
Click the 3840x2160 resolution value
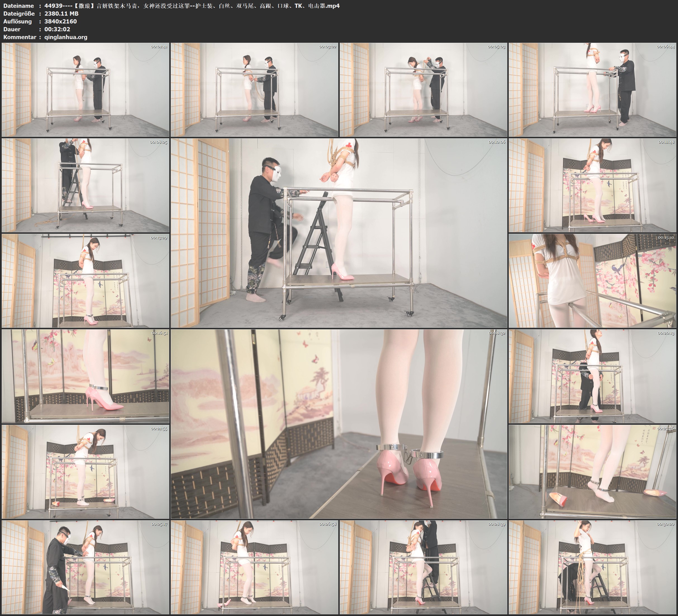click(61, 21)
